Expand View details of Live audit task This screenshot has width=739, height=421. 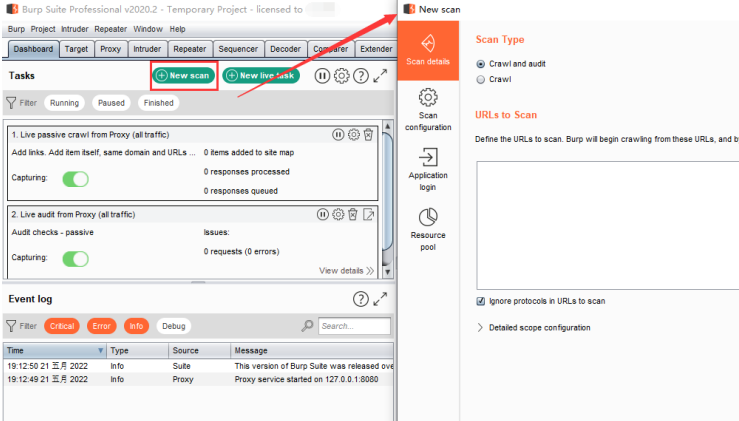coord(346,271)
